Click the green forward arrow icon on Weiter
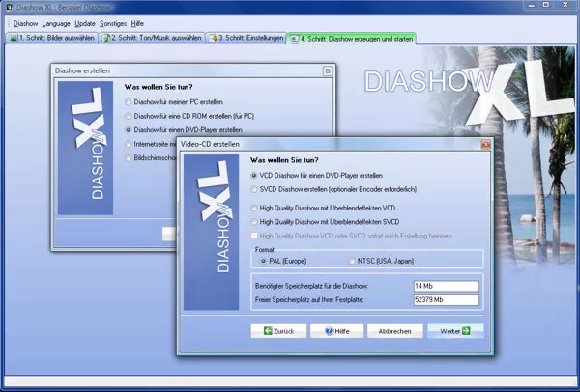Viewport: 580px width, 392px height. [x=466, y=330]
